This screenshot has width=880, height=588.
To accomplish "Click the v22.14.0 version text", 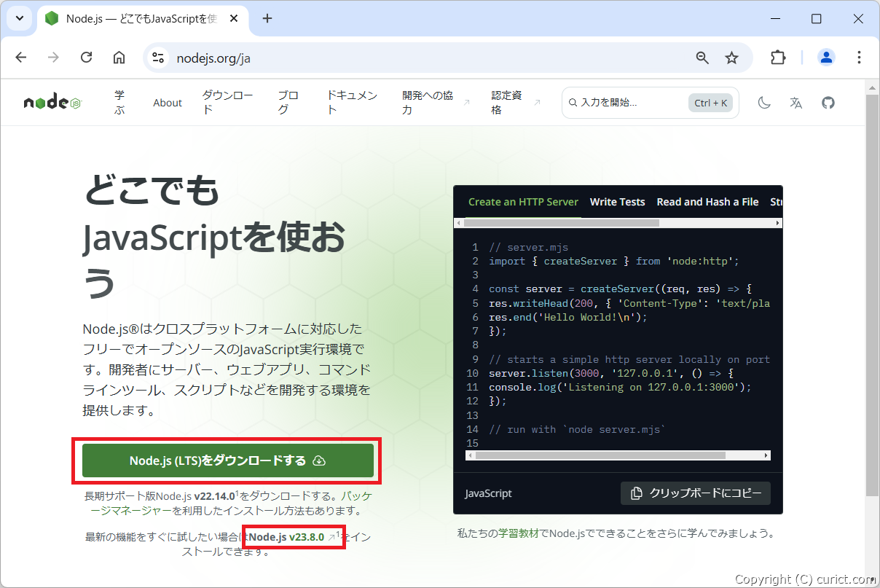I will (214, 496).
